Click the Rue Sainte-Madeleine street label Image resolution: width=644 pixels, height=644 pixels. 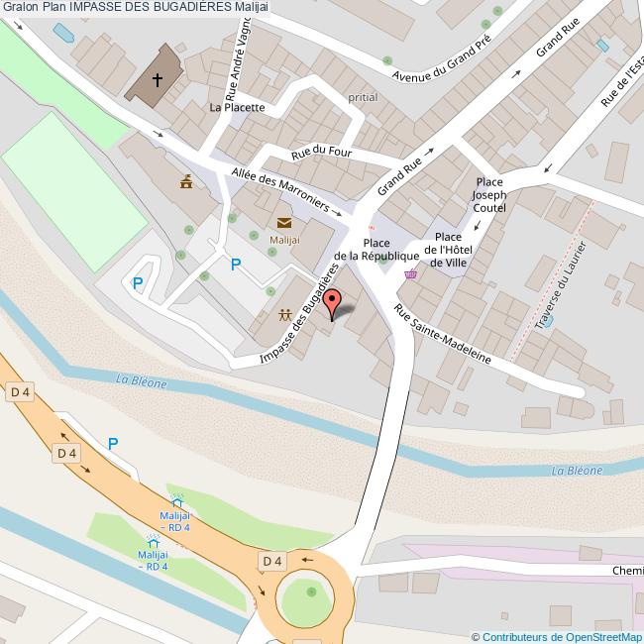pyautogui.click(x=442, y=334)
